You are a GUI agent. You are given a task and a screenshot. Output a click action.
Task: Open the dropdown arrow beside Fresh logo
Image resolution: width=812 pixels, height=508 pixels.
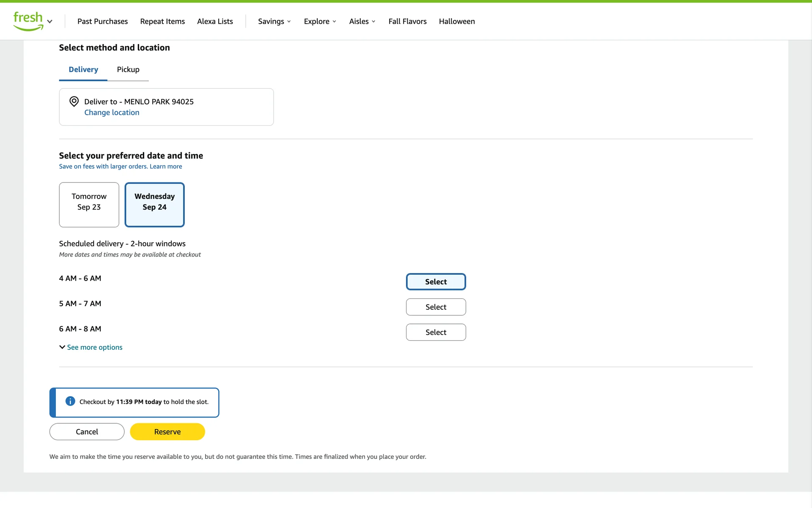(x=50, y=22)
